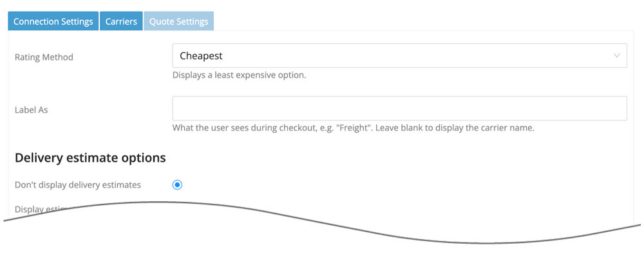Open the Rating Method dropdown
Screen dimensions: 644x258
click(399, 56)
